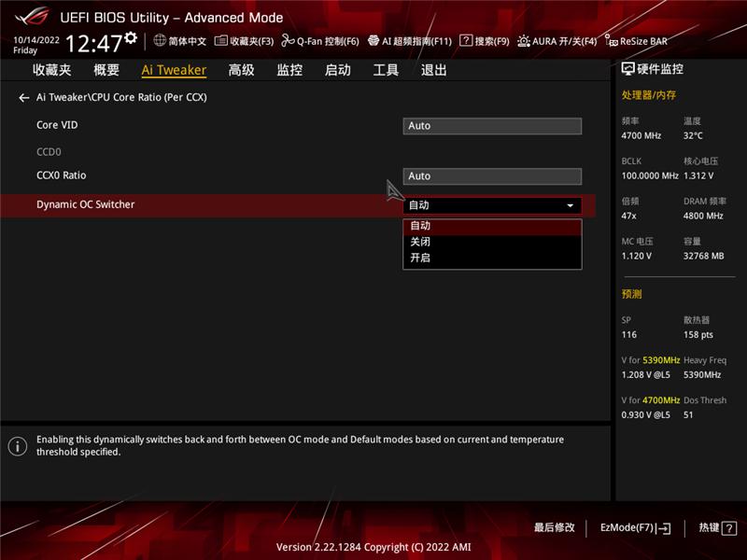Viewport: 747px width, 560px height.
Task: Click the Q-Fan 控制(F6) label
Action: tap(328, 41)
